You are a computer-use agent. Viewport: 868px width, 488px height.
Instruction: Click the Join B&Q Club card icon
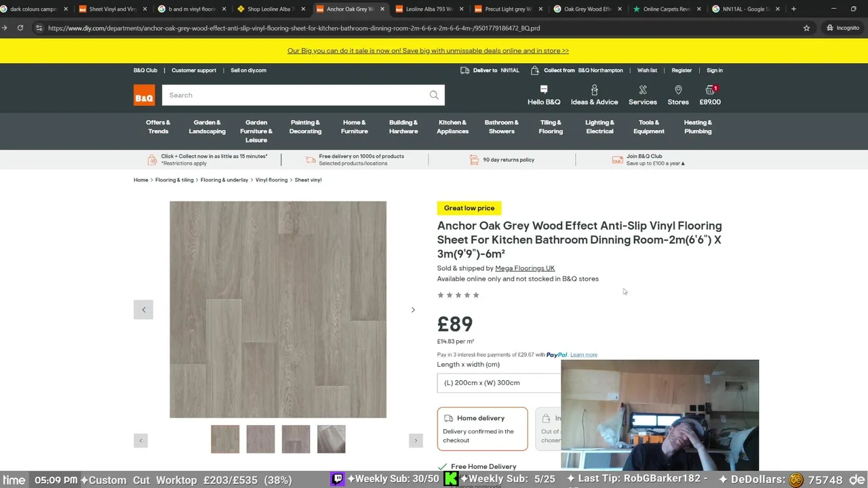(617, 160)
